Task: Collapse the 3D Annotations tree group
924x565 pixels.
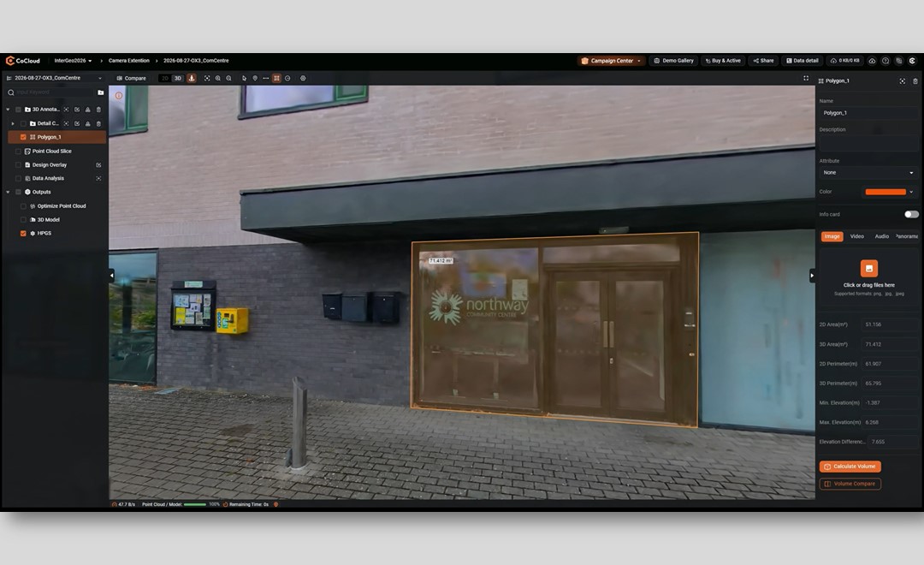Action: point(8,110)
